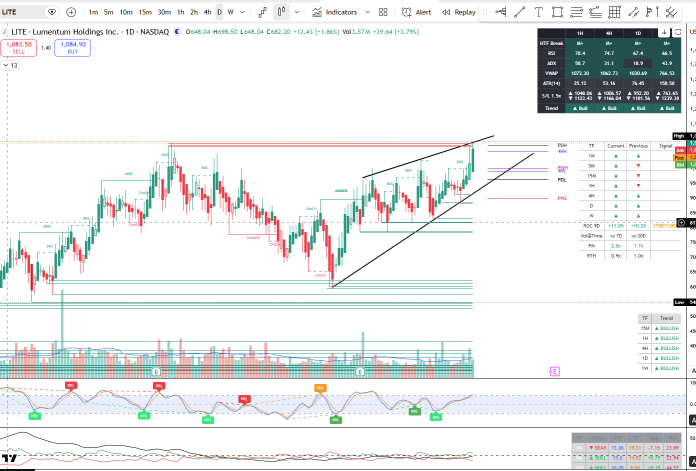Add a compare symbol with plus icon
The width and height of the screenshot is (696, 471).
(x=71, y=12)
